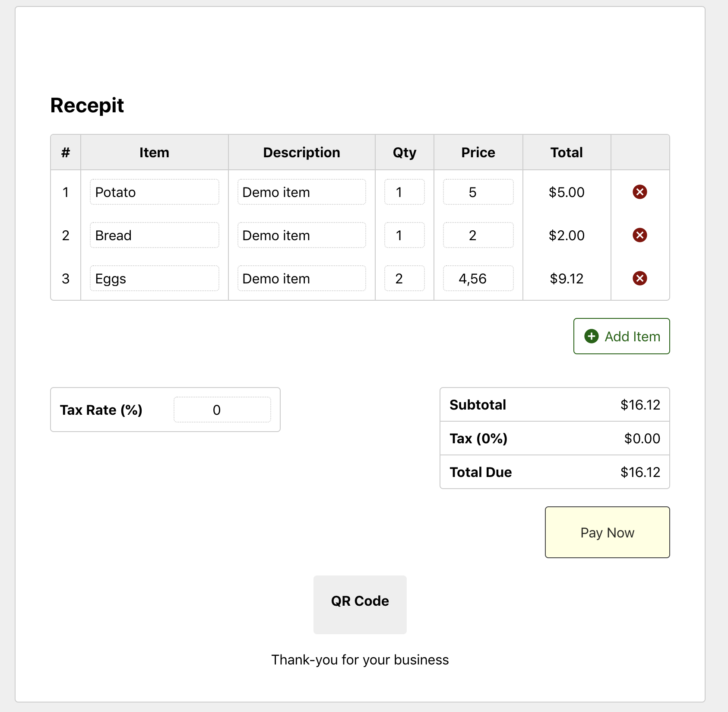The width and height of the screenshot is (728, 712).
Task: Click the Add Item button
Action: tap(621, 336)
